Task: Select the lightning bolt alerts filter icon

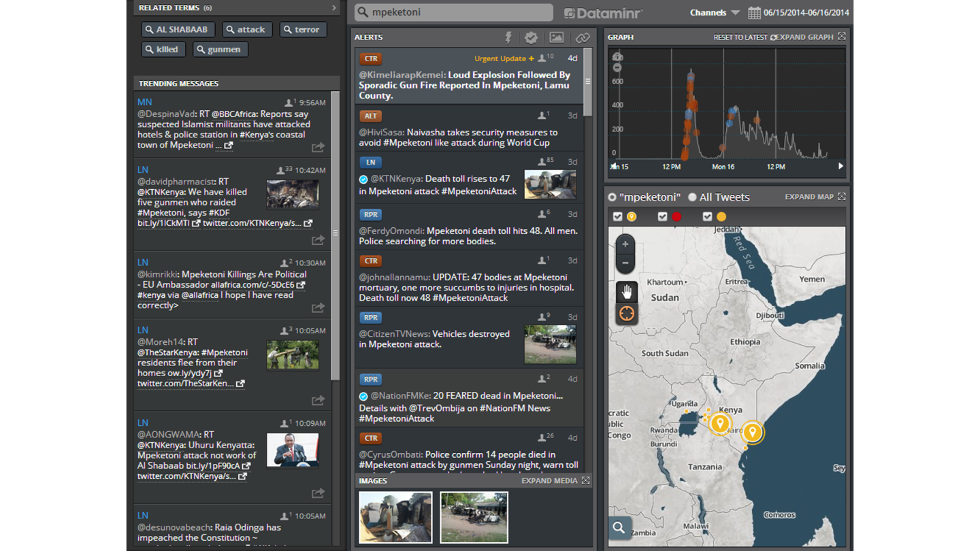Action: coord(508,37)
